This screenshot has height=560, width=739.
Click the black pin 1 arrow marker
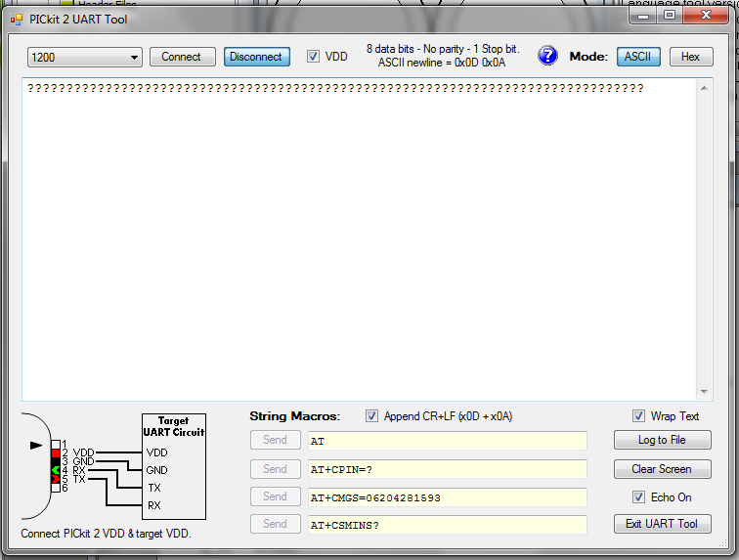36,445
